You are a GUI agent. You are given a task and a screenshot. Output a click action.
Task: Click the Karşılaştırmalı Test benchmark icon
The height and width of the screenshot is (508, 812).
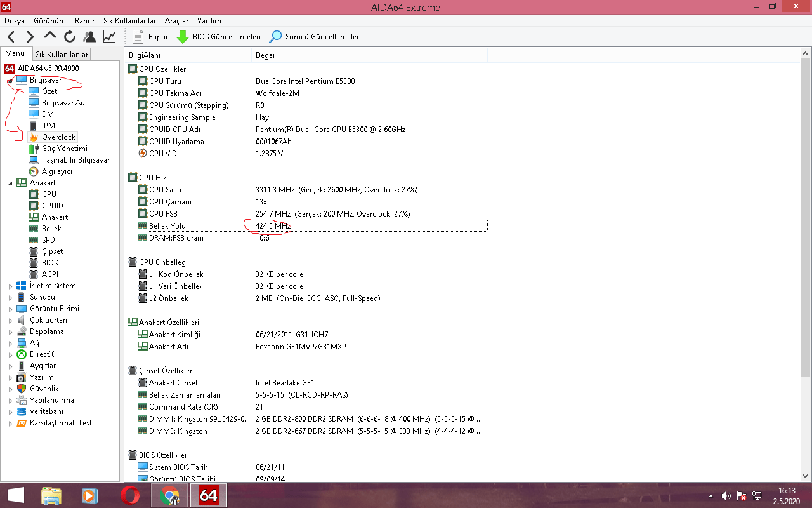(22, 423)
